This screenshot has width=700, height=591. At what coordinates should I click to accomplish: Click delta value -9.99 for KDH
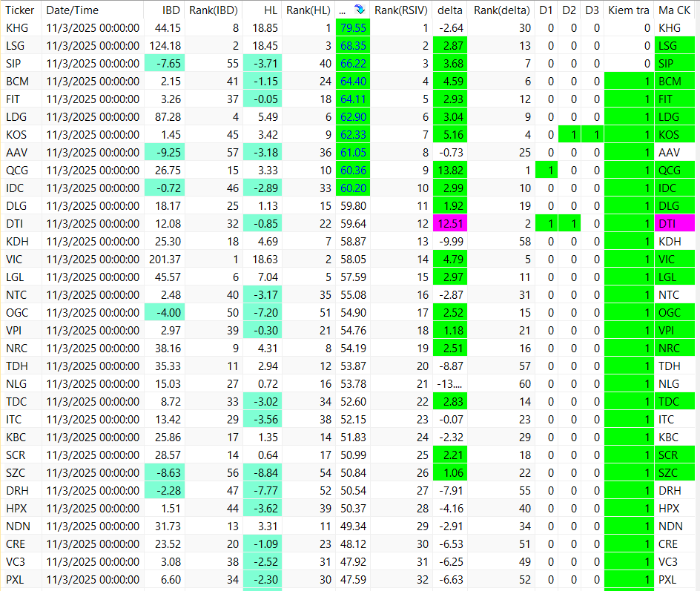tap(450, 242)
